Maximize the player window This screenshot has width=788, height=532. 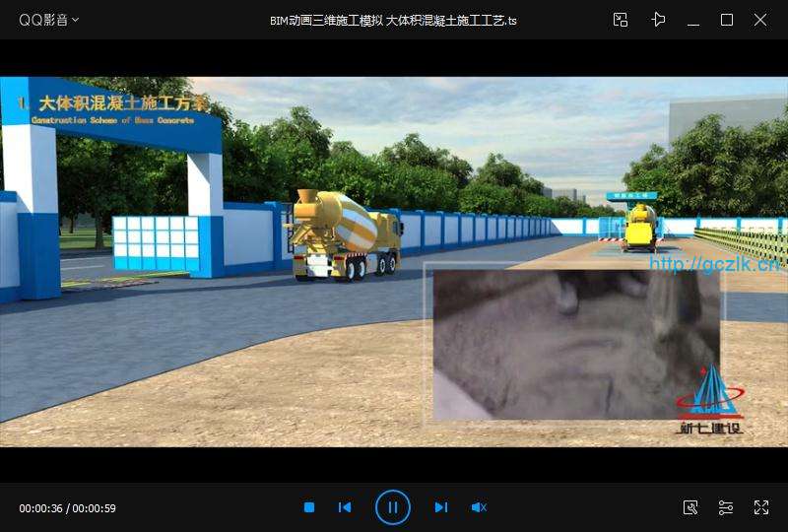pos(727,20)
